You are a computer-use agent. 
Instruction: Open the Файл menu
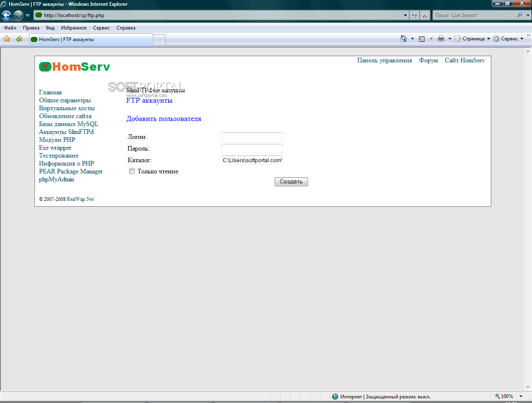tap(10, 28)
